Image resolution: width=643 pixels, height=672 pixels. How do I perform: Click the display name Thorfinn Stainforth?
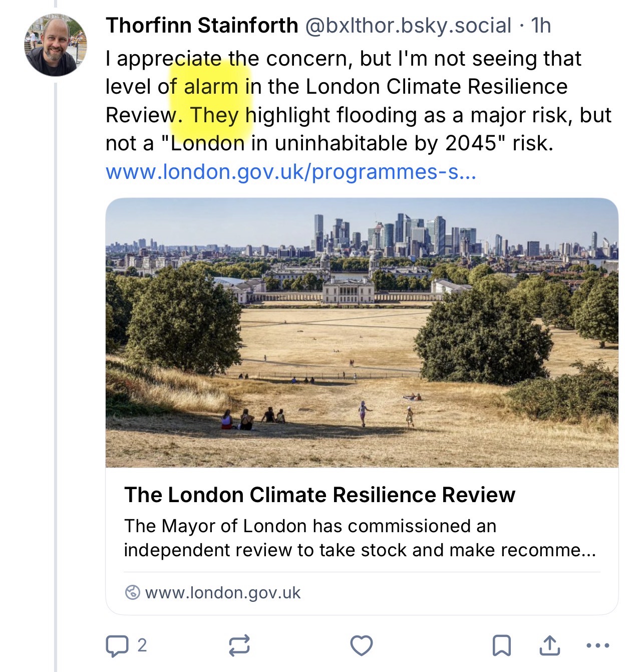[x=201, y=25]
